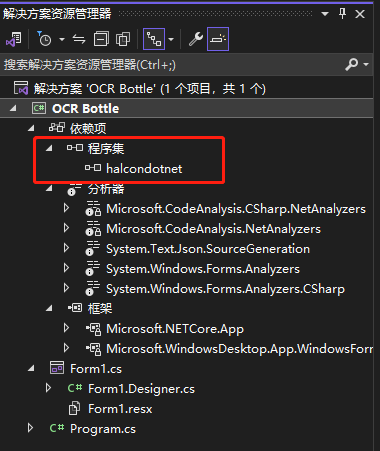This screenshot has height=451, width=380.
Task: Collapse all tree nodes
Action: click(x=101, y=39)
